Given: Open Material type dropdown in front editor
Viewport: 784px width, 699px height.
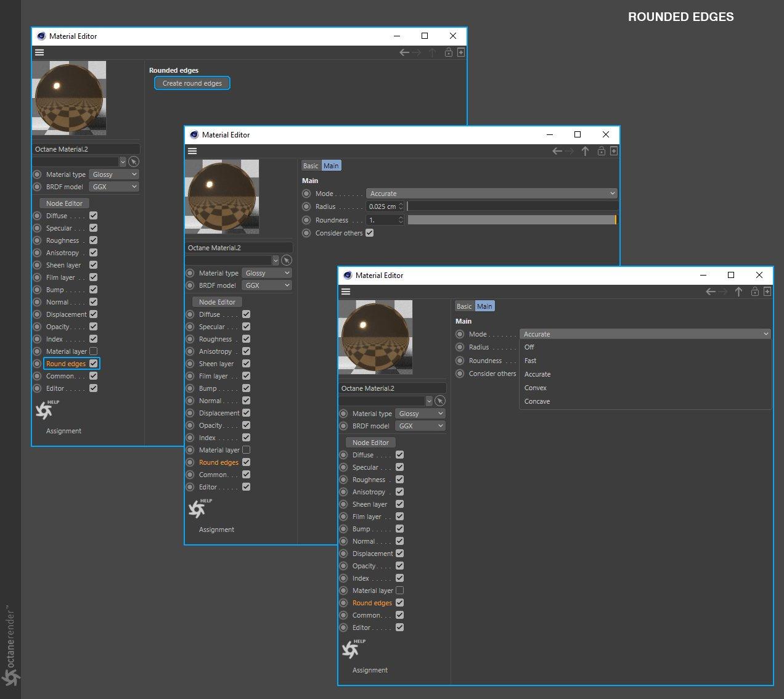Looking at the screenshot, I should pos(420,414).
